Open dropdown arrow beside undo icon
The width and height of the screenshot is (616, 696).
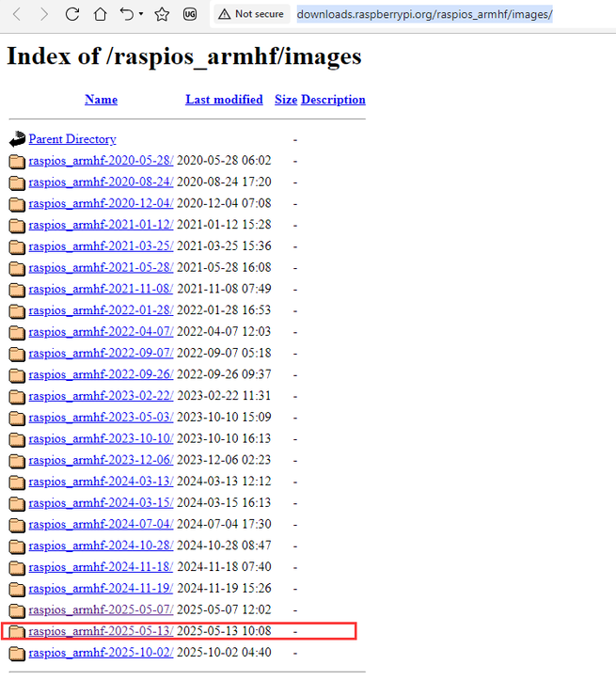click(x=142, y=14)
